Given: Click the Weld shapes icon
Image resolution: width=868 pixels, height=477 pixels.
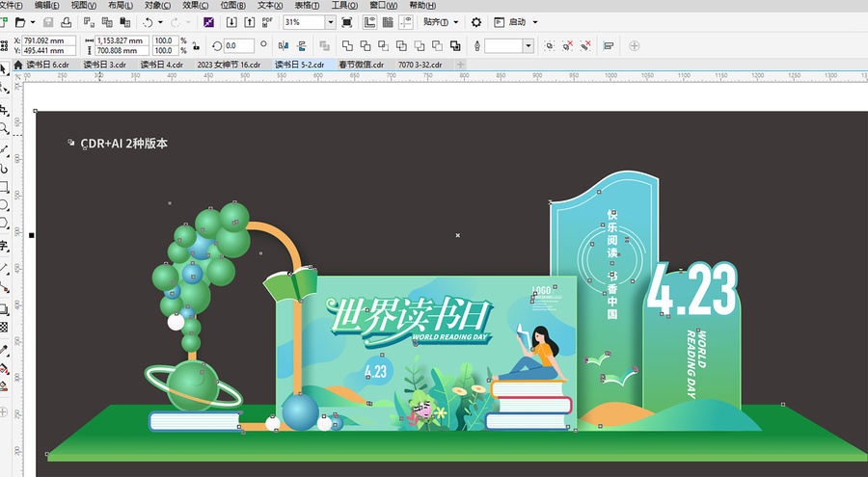Looking at the screenshot, I should (347, 45).
